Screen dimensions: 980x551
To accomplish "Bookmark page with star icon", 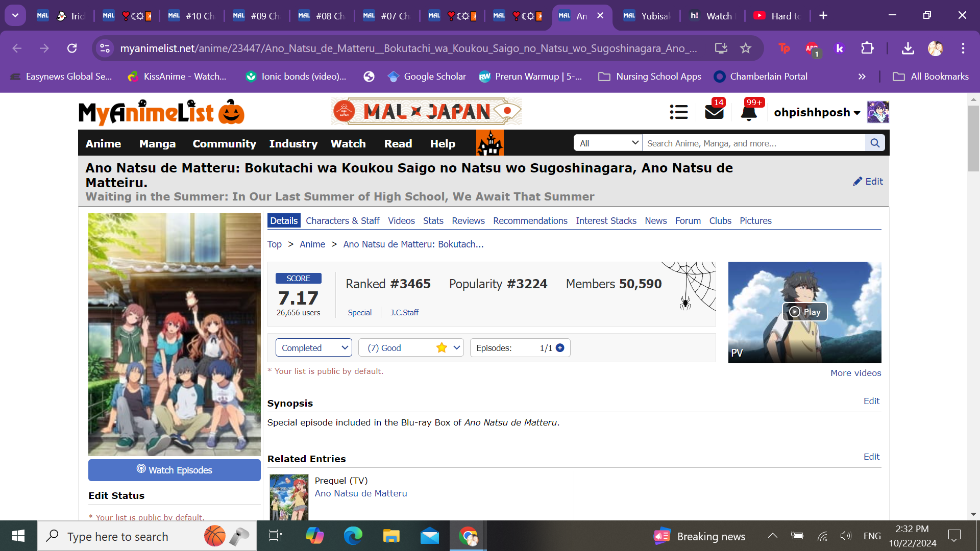I will [746, 48].
